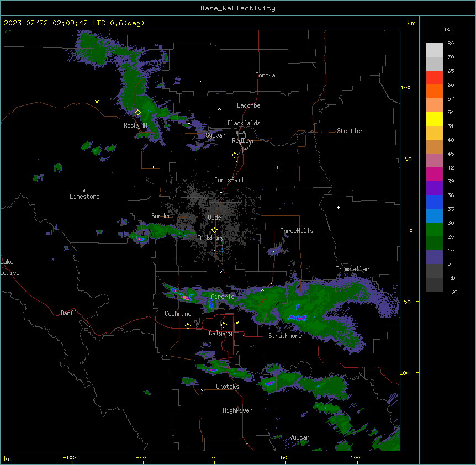Click the dBZ legend heading
The image size is (476, 465).
(x=447, y=30)
